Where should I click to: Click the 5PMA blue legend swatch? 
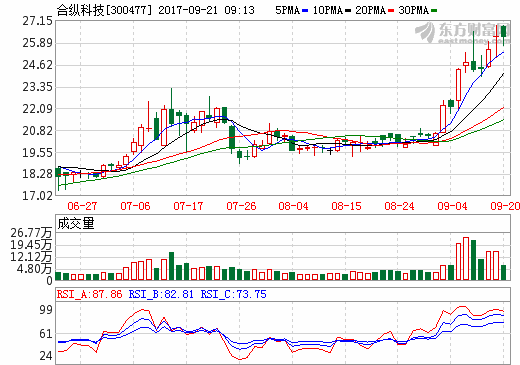coord(305,11)
